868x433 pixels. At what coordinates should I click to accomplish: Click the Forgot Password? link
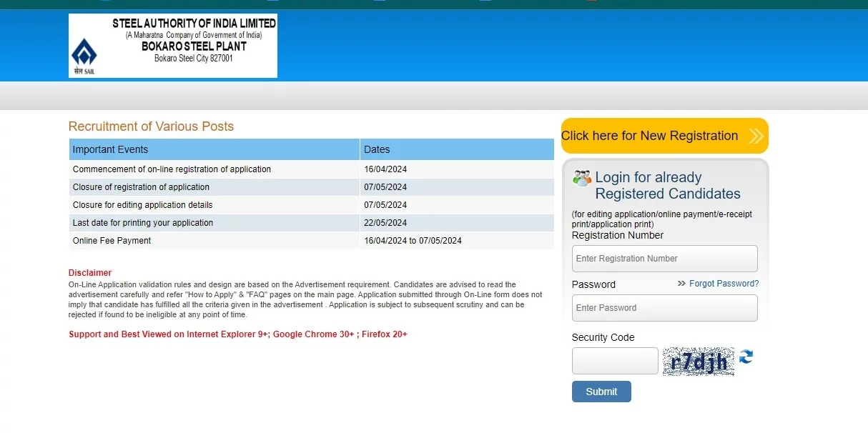coord(724,284)
